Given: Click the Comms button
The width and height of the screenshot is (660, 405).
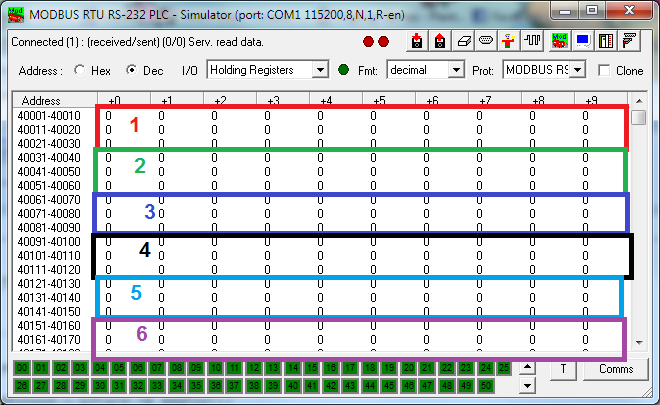Looking at the screenshot, I should 616,369.
